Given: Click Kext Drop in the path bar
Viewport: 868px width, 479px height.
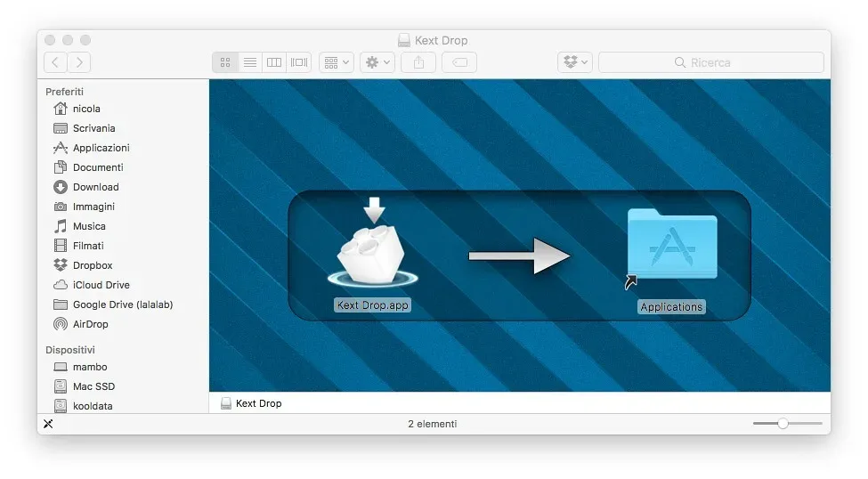Looking at the screenshot, I should pyautogui.click(x=251, y=403).
